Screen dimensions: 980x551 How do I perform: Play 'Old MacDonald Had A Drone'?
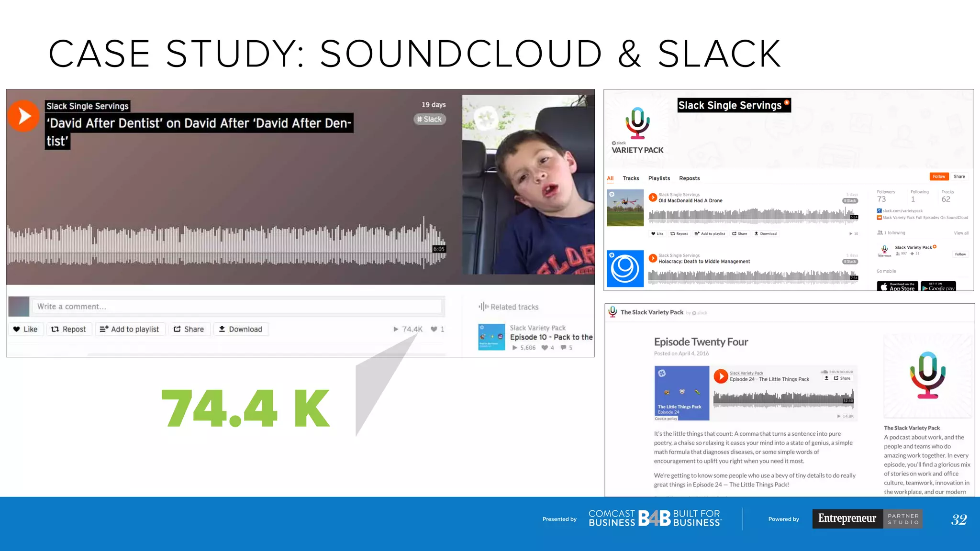click(x=653, y=197)
